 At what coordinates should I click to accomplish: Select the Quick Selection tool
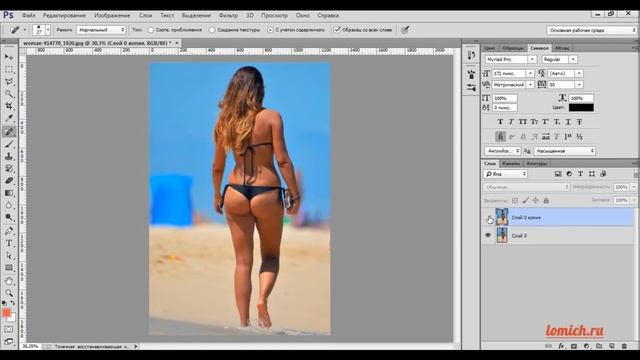click(x=9, y=94)
